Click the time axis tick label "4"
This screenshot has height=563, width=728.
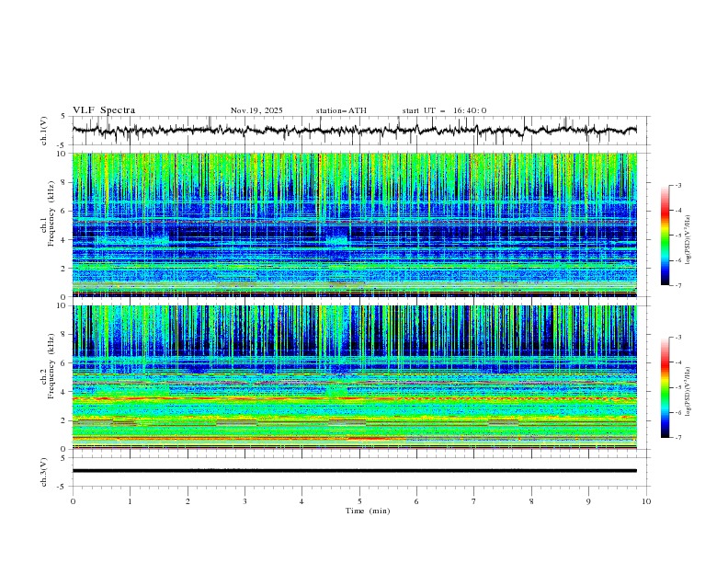click(x=301, y=501)
